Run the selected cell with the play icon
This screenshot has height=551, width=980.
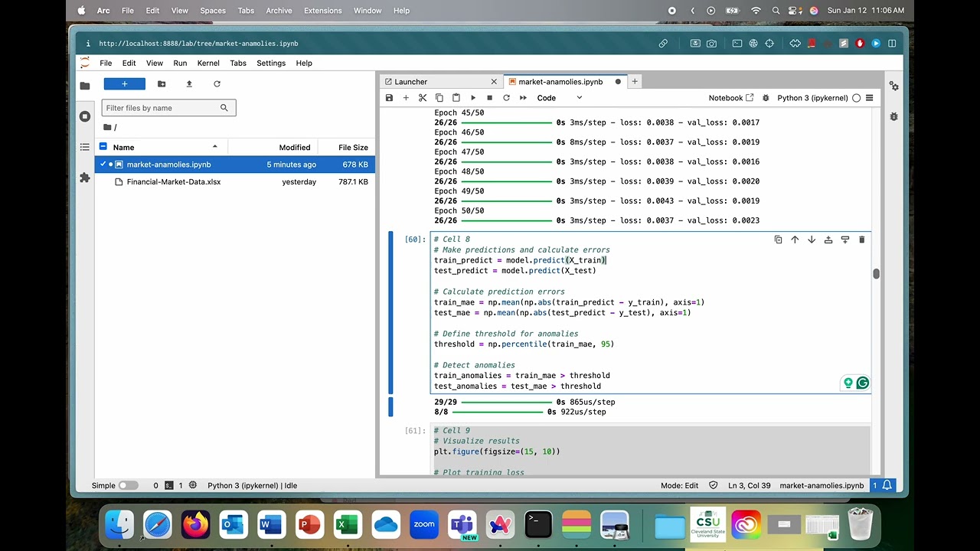tap(473, 98)
